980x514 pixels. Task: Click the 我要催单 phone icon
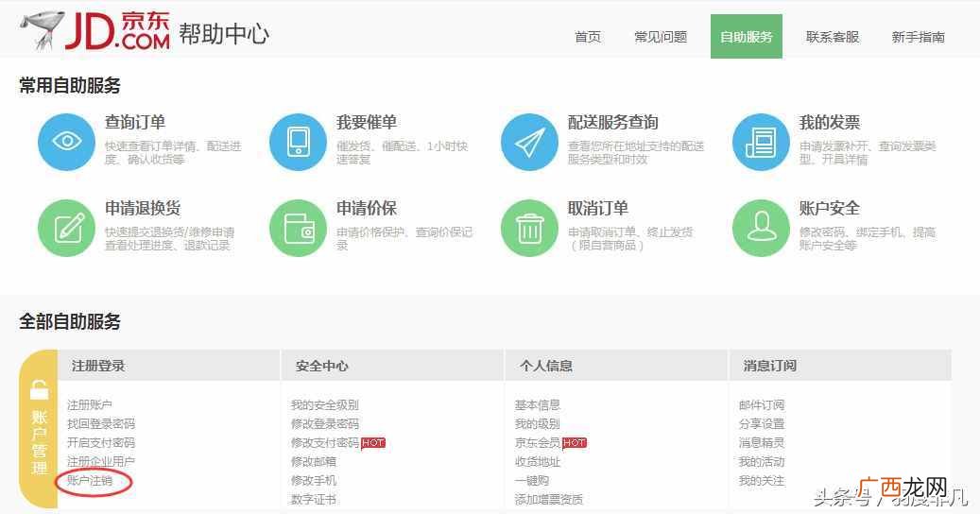coord(298,142)
